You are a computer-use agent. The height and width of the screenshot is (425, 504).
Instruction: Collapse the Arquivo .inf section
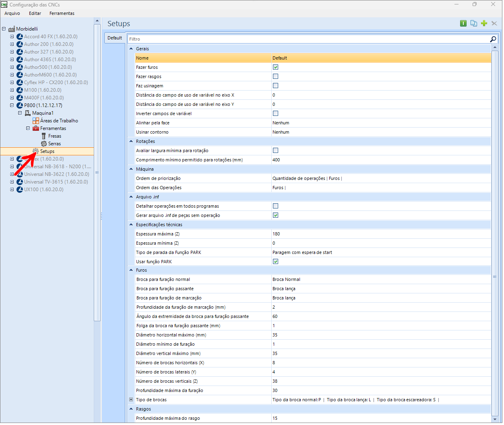pyautogui.click(x=131, y=197)
